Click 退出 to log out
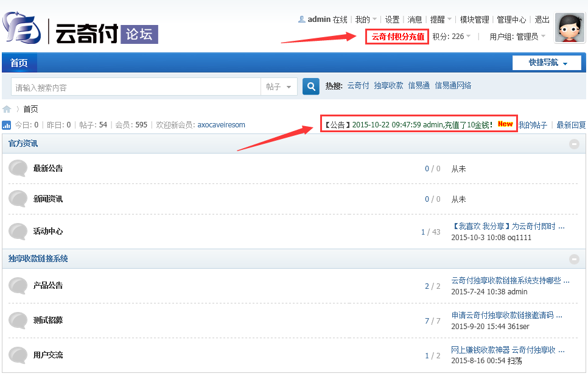Screen dimensions: 588x376 point(542,20)
